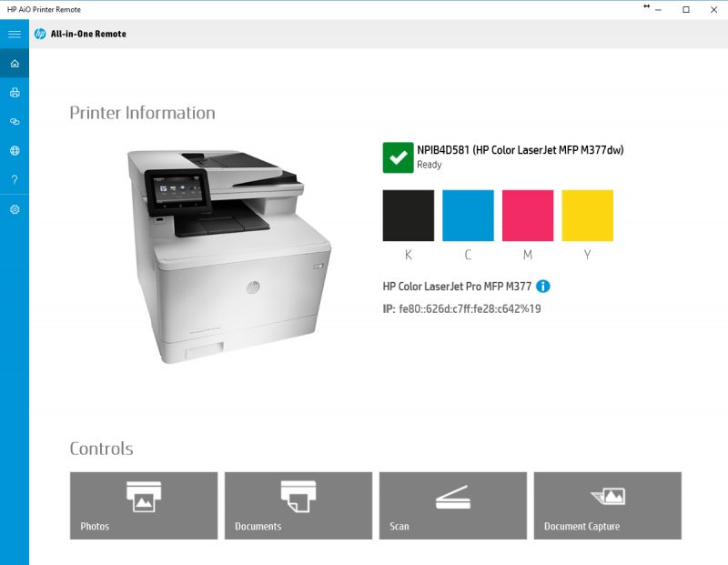Open the Documents control tile
728x565 pixels.
[298, 506]
